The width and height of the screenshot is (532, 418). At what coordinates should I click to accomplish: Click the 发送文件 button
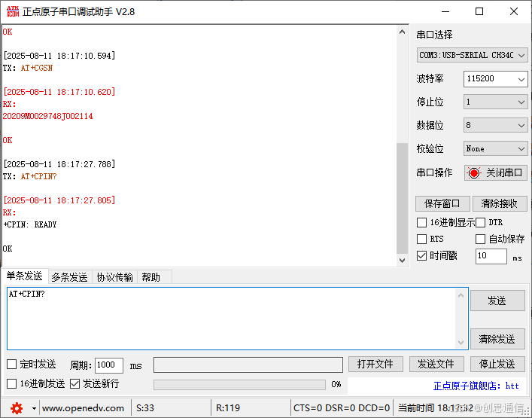tap(436, 365)
